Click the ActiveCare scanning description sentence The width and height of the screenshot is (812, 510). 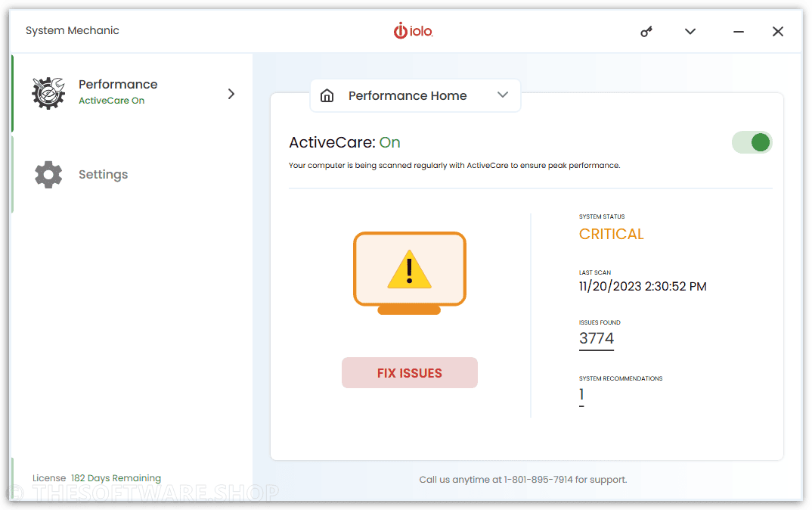tap(454, 166)
